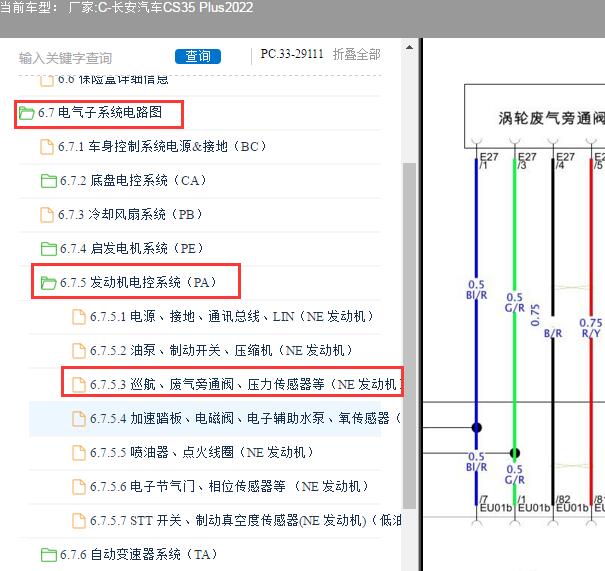Open 6.7.5.3 巡航、废气旁通阀、压力传感器等
The width and height of the screenshot is (605, 571).
[x=246, y=384]
